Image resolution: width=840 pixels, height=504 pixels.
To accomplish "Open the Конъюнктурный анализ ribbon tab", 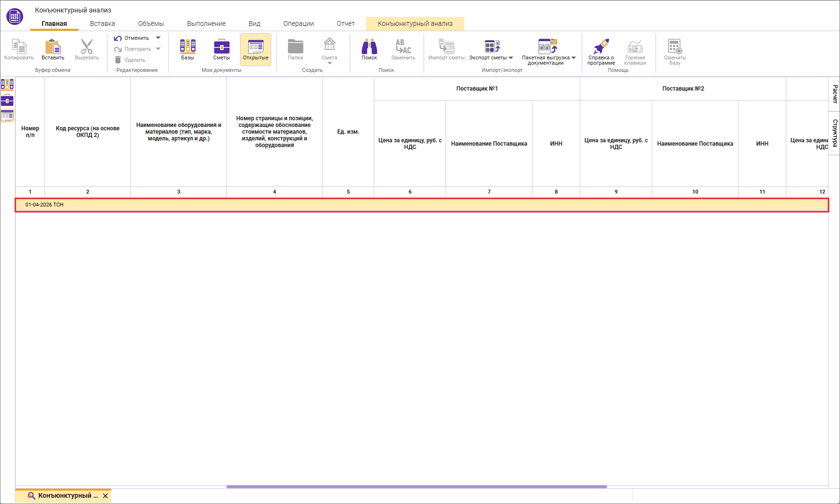I will pyautogui.click(x=415, y=23).
